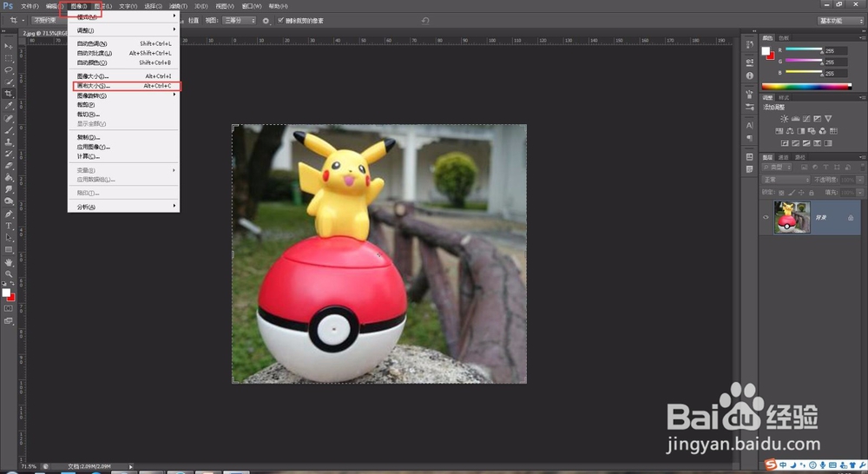Add Curves adjustment layer
Screen dimensions: 868x474
pyautogui.click(x=806, y=118)
